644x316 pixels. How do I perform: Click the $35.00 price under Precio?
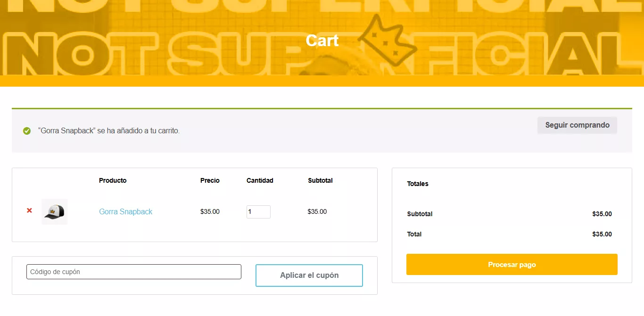(210, 211)
